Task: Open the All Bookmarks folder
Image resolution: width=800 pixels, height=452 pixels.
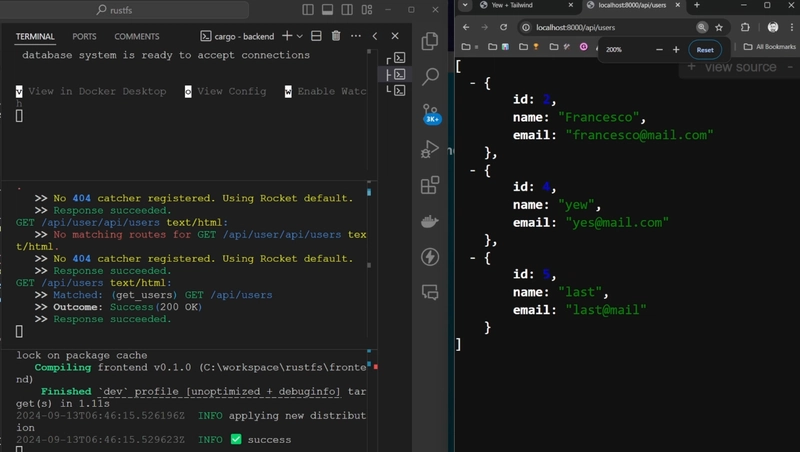Action: point(769,47)
